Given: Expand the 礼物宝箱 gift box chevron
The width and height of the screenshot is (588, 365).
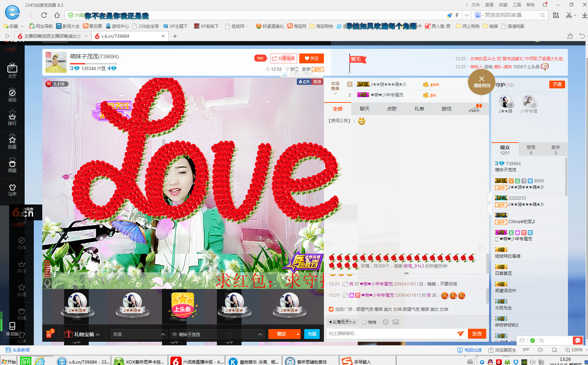Looking at the screenshot, I should click(98, 334).
